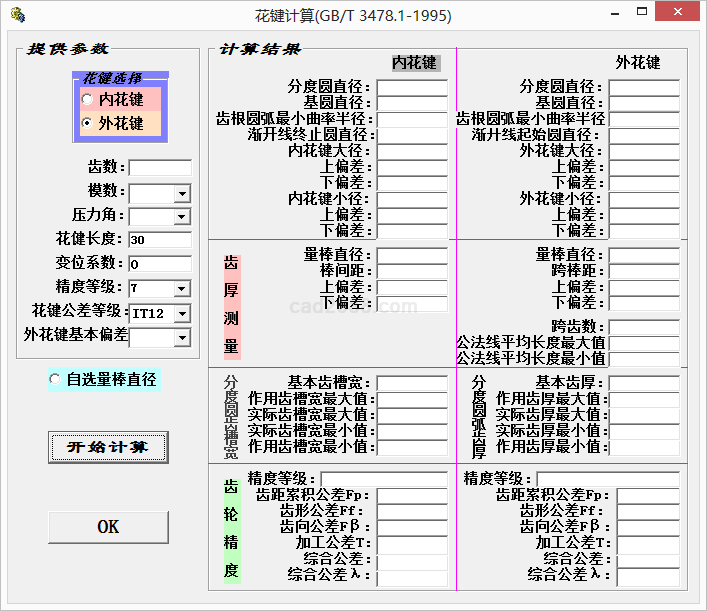707x611 pixels.
Task: Click the 花键长度 field containing 30
Action: pyautogui.click(x=159, y=240)
